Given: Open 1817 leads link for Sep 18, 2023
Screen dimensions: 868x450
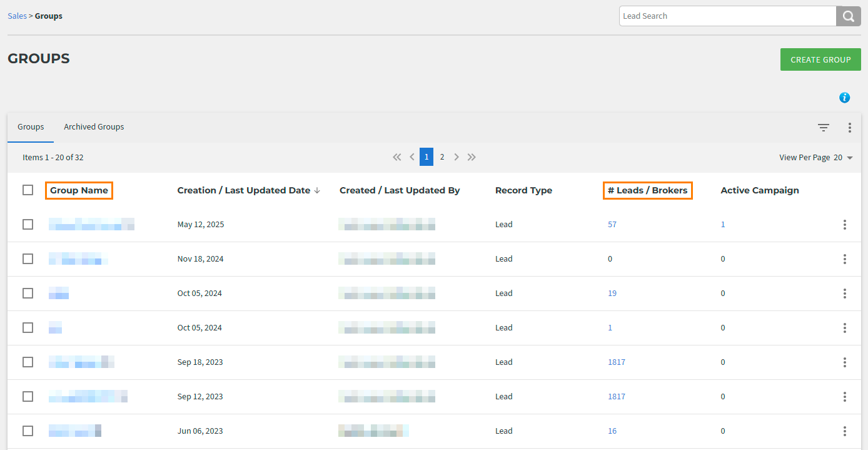Looking at the screenshot, I should pyautogui.click(x=617, y=362).
